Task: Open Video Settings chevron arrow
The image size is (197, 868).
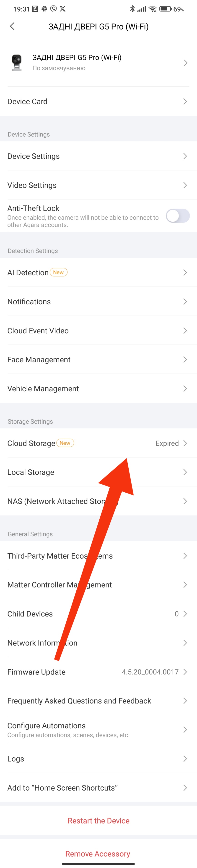Action: pyautogui.click(x=185, y=185)
